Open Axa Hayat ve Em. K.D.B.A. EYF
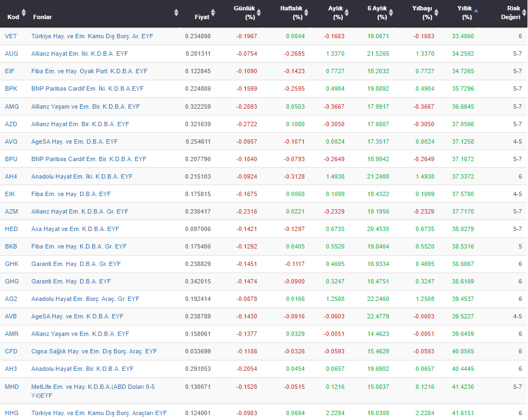Image resolution: width=528 pixels, height=420 pixels. [75, 229]
